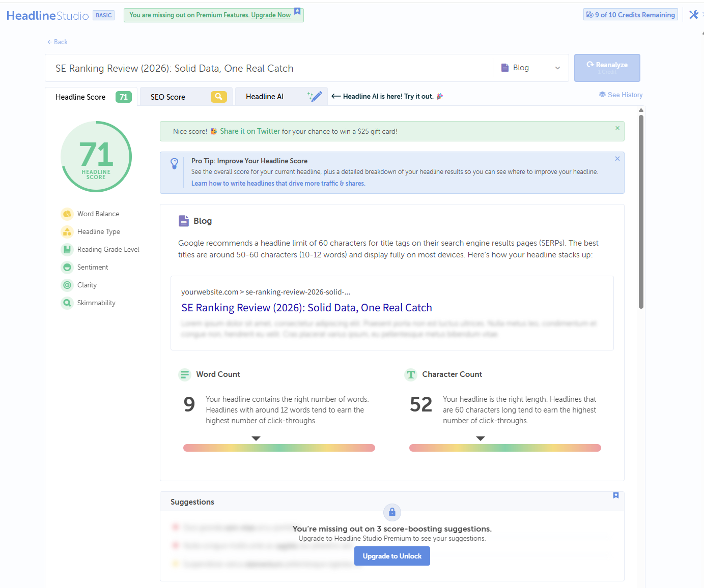
Task: Click the character count value 52
Action: click(421, 405)
